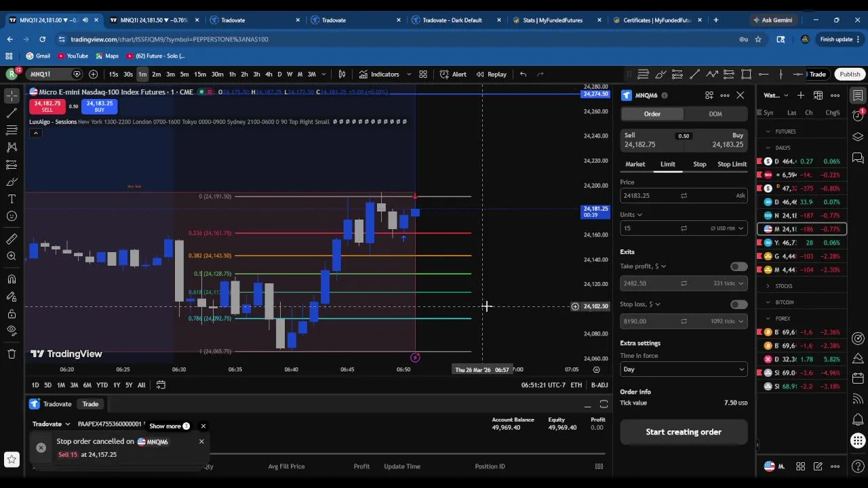
Task: Open the go to date calendar icon
Action: click(161, 385)
